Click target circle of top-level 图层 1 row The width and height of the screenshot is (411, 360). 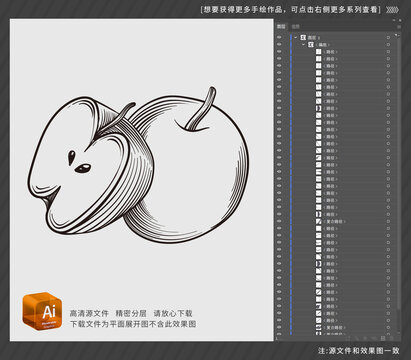388,37
